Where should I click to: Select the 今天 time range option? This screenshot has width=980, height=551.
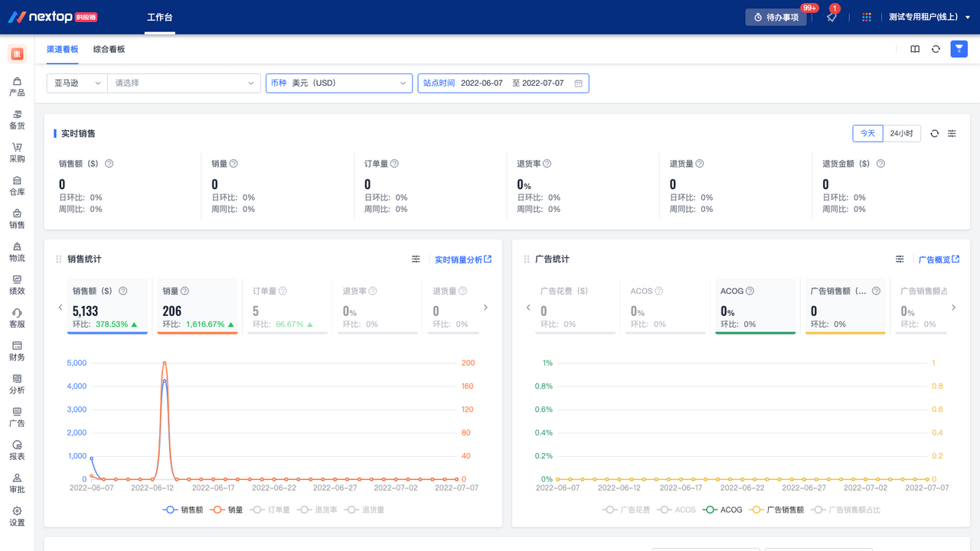pyautogui.click(x=867, y=133)
